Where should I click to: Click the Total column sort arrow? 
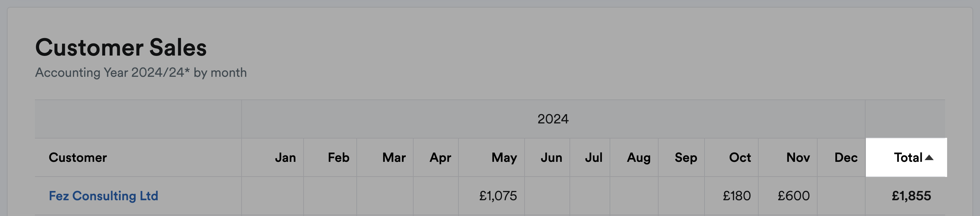(x=929, y=158)
